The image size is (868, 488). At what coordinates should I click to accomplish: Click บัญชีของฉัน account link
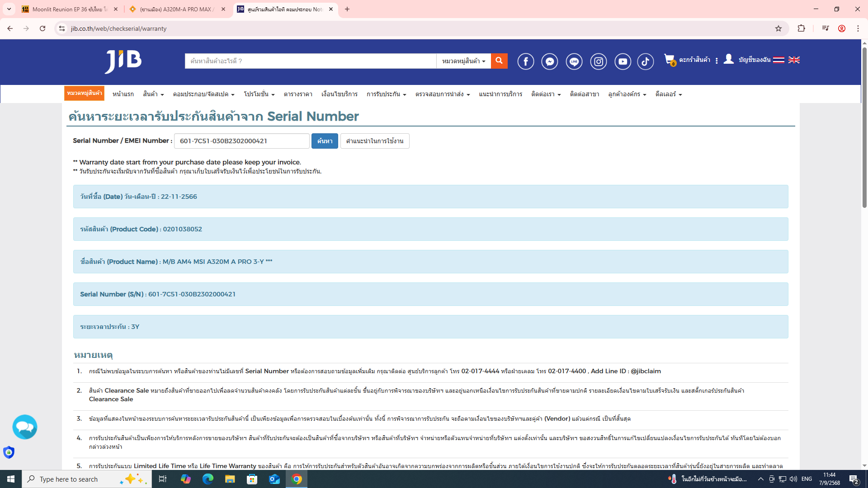tap(755, 60)
